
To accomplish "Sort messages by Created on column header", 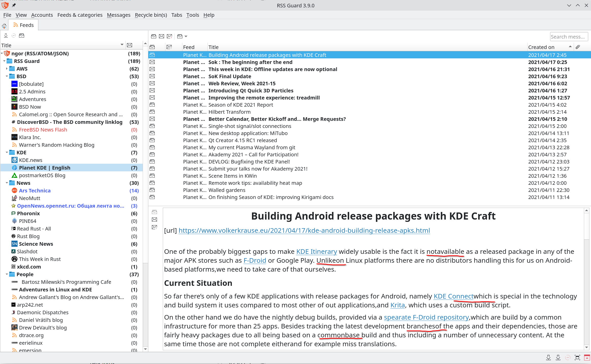I will coord(550,47).
